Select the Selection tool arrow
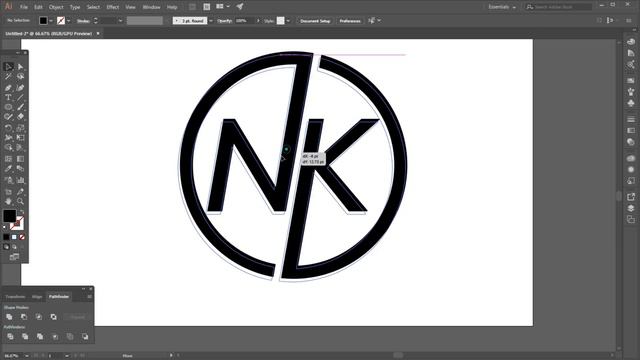The image size is (640, 360). click(9, 67)
